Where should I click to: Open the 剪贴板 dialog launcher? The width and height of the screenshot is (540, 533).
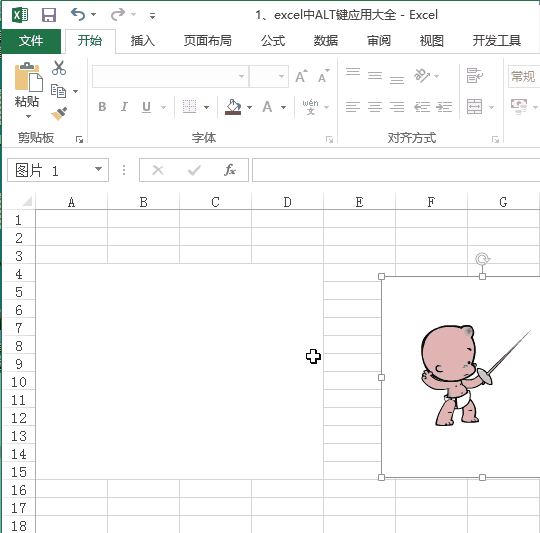click(x=80, y=139)
